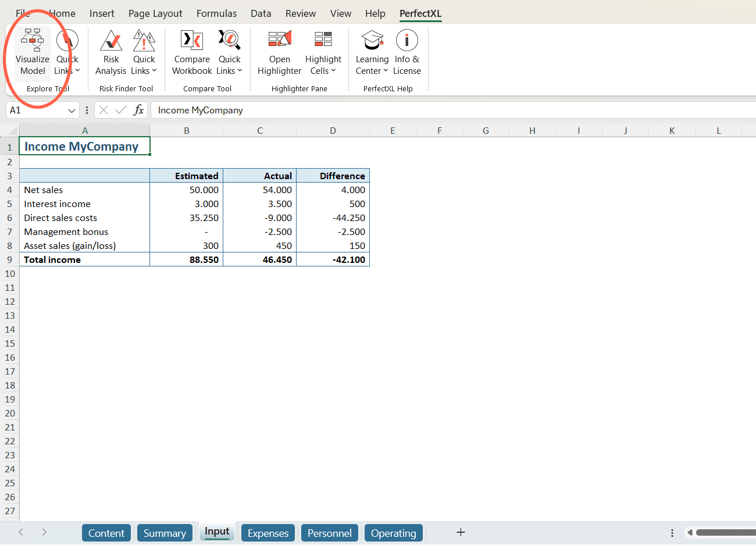This screenshot has width=756, height=545.
Task: Click the sheet tab options dots
Action: 672,533
